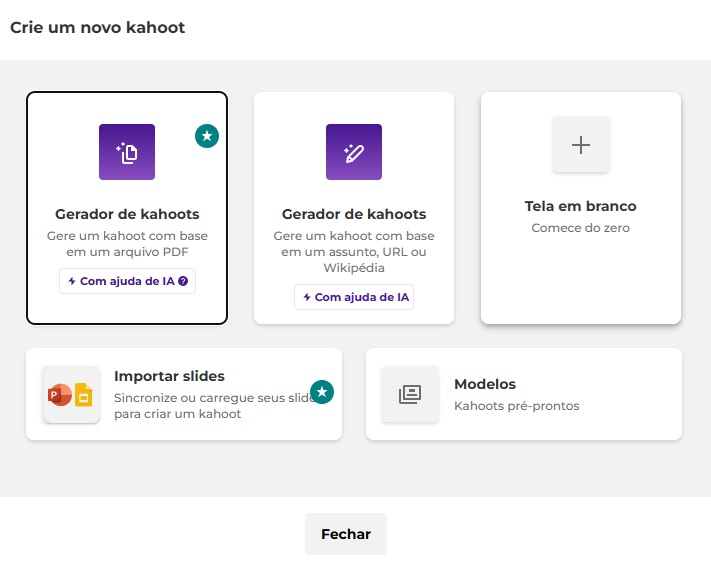This screenshot has height=567, width=711.
Task: Click 'Com ajuda de IA' under PDF generator
Action: point(127,281)
